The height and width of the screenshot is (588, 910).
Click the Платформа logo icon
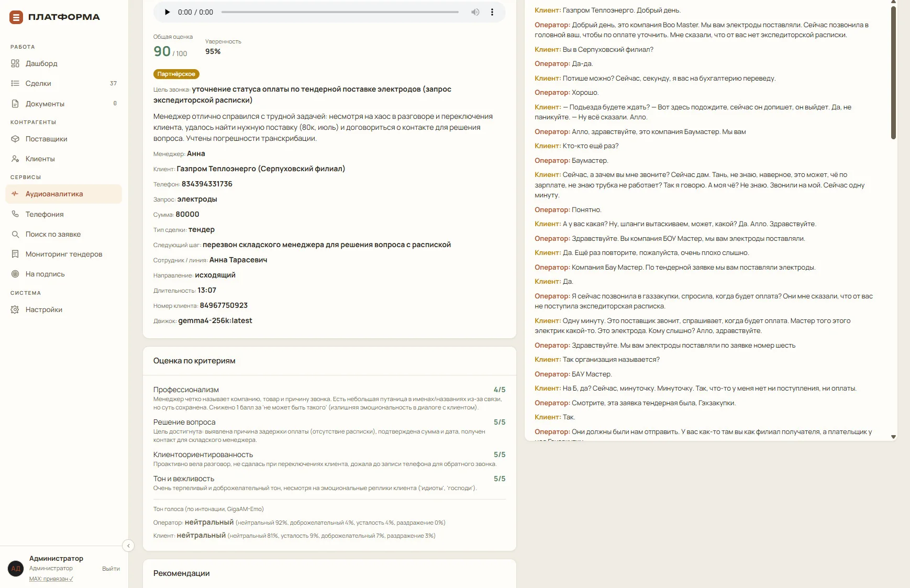(x=16, y=17)
